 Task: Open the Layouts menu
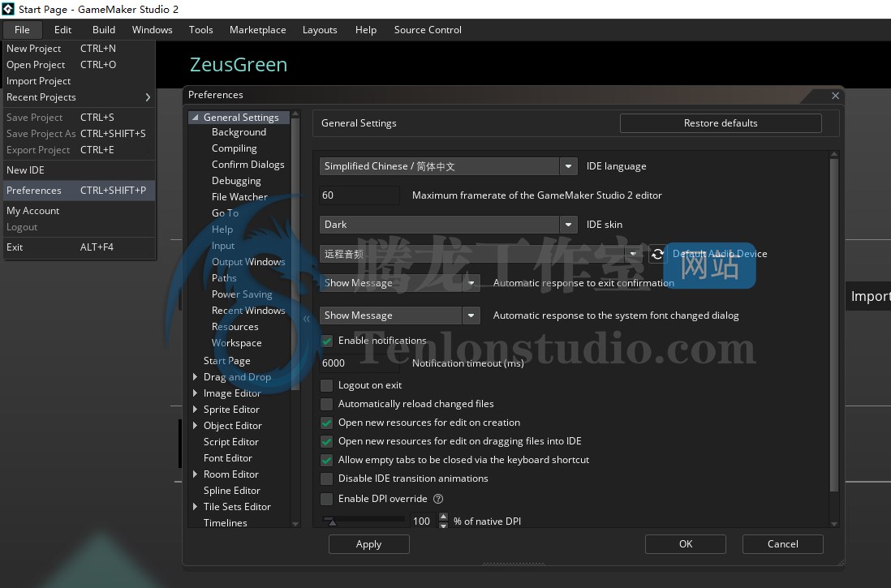coord(320,29)
